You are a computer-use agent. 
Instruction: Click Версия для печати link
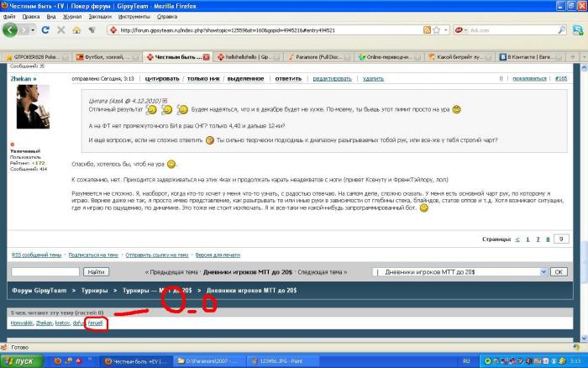(x=218, y=255)
